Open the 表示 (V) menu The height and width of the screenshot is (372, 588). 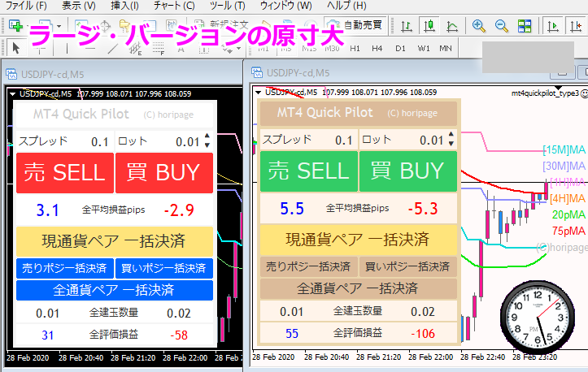point(79,6)
